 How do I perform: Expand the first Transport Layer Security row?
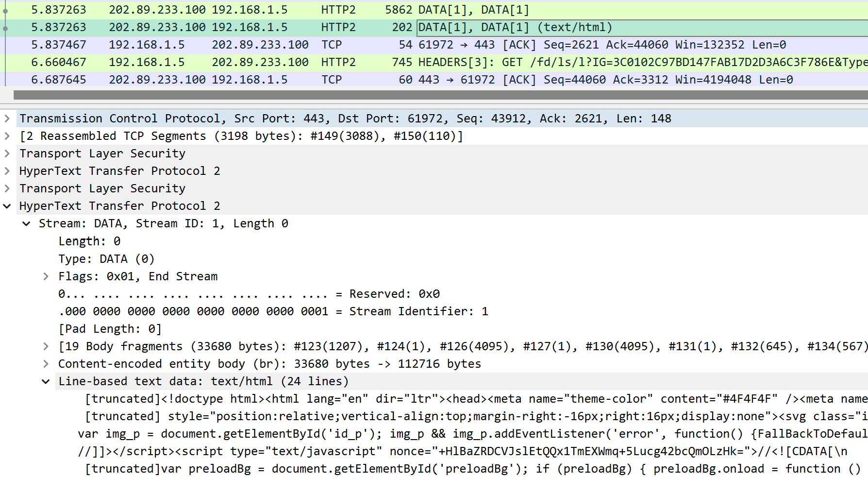point(7,153)
